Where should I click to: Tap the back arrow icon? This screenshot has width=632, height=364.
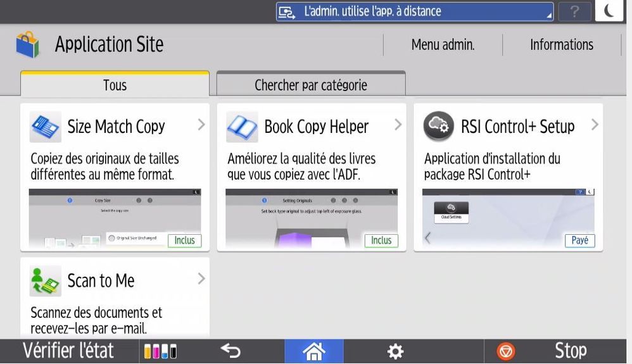click(231, 351)
